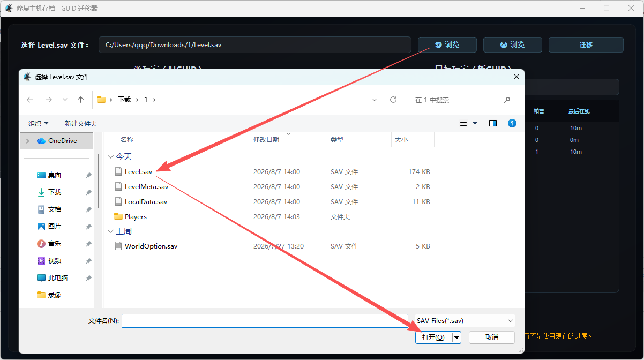The width and height of the screenshot is (644, 360).
Task: Click the WorldOption.sav file icon
Action: [x=118, y=246]
